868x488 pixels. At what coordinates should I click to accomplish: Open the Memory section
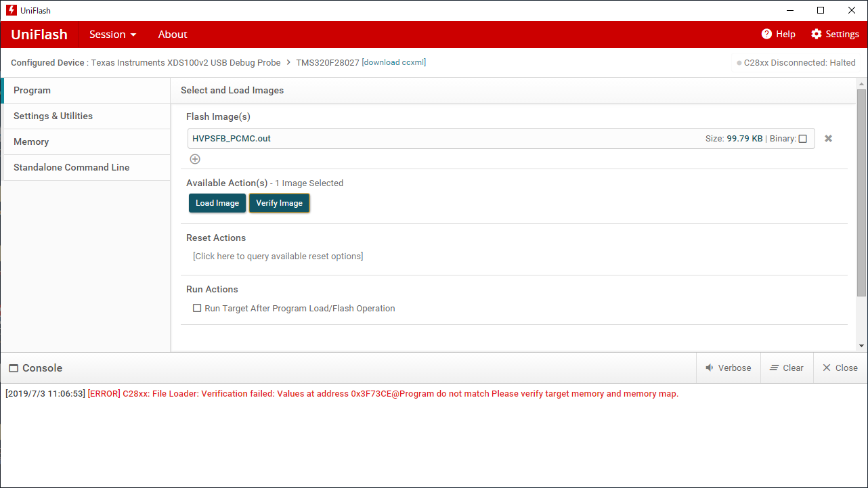85,142
